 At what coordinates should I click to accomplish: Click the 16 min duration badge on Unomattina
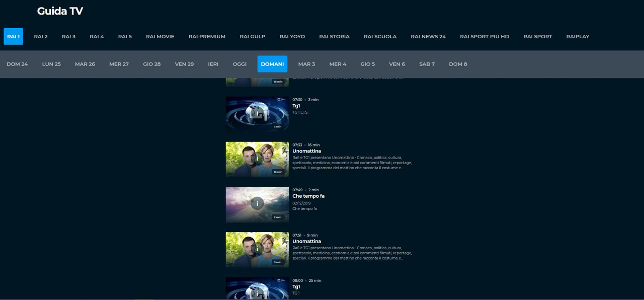click(278, 172)
